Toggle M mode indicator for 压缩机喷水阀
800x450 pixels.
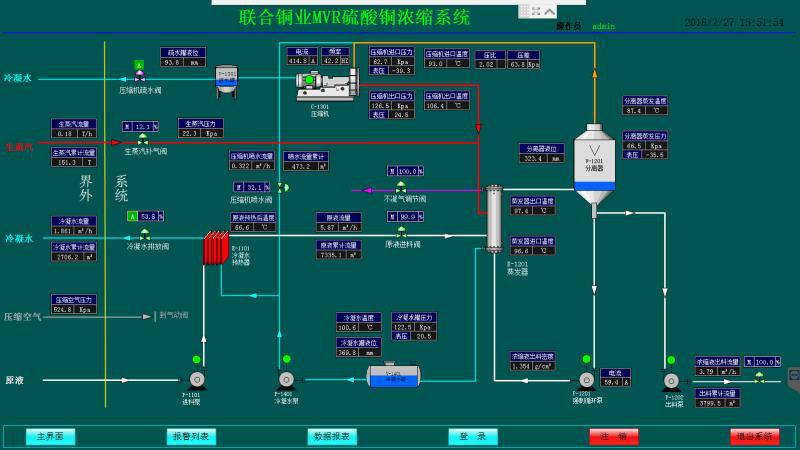point(238,187)
